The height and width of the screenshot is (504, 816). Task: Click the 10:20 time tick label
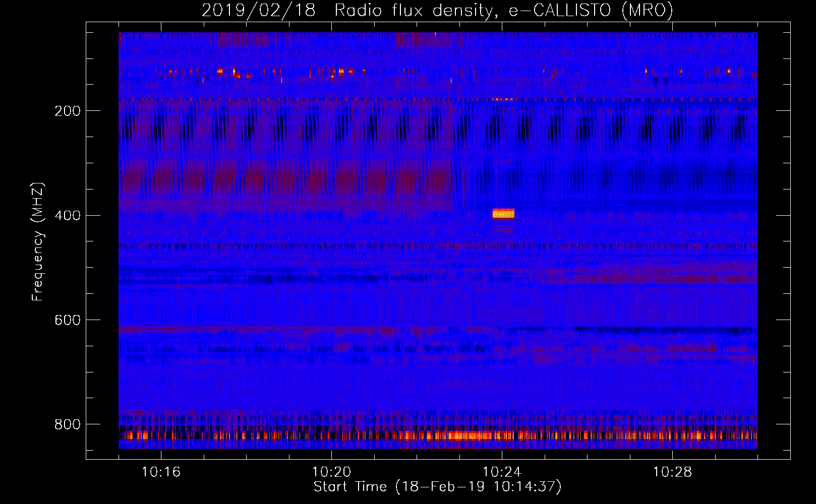click(331, 472)
